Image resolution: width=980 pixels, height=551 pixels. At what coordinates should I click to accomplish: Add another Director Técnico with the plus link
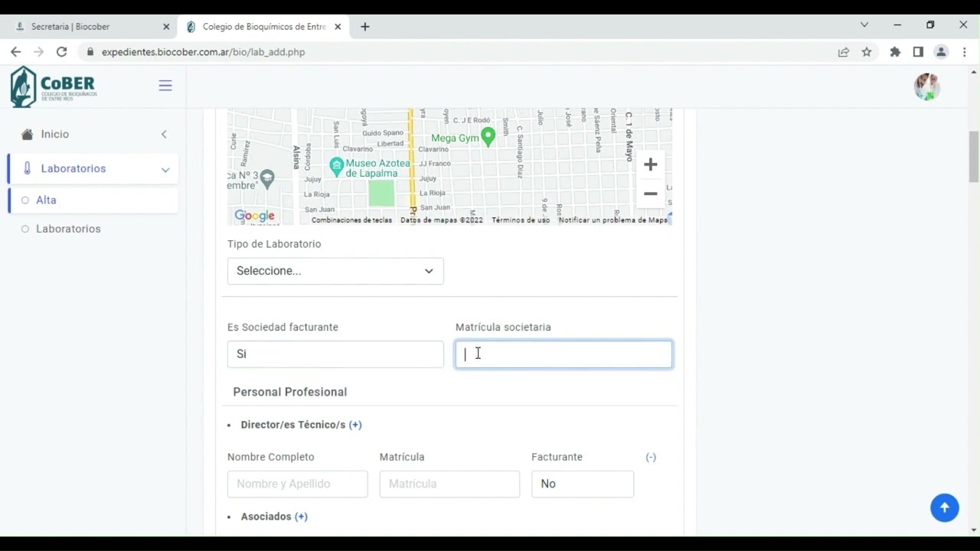coord(355,425)
